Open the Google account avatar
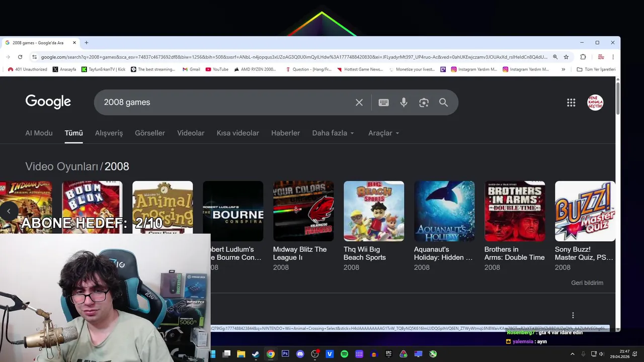Screen dimensions: 644x362 pos(595,103)
